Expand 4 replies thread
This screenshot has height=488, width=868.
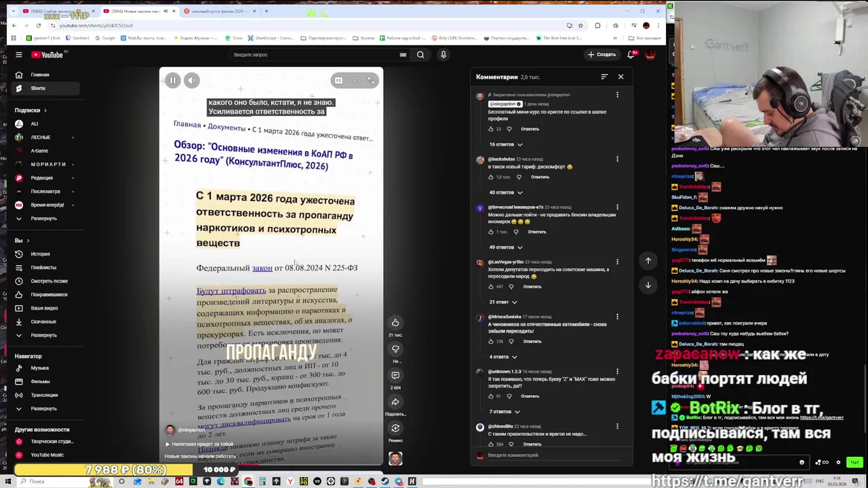(503, 357)
